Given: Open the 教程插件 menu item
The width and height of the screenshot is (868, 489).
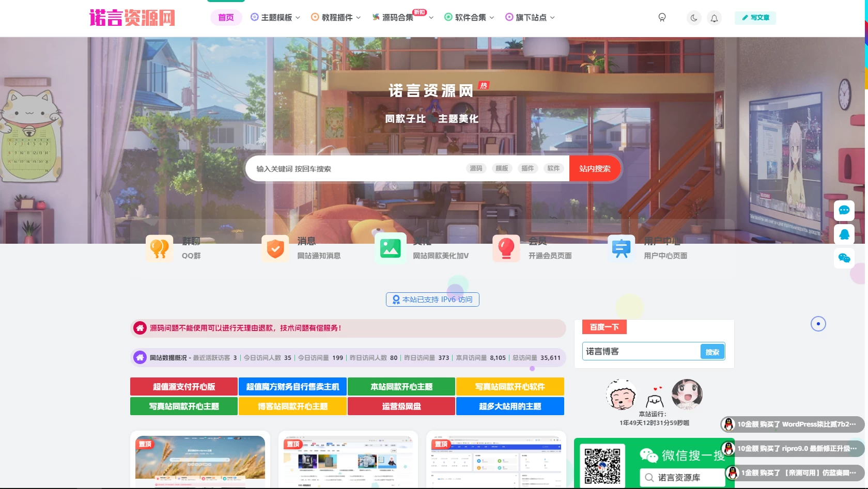Looking at the screenshot, I should coord(335,17).
